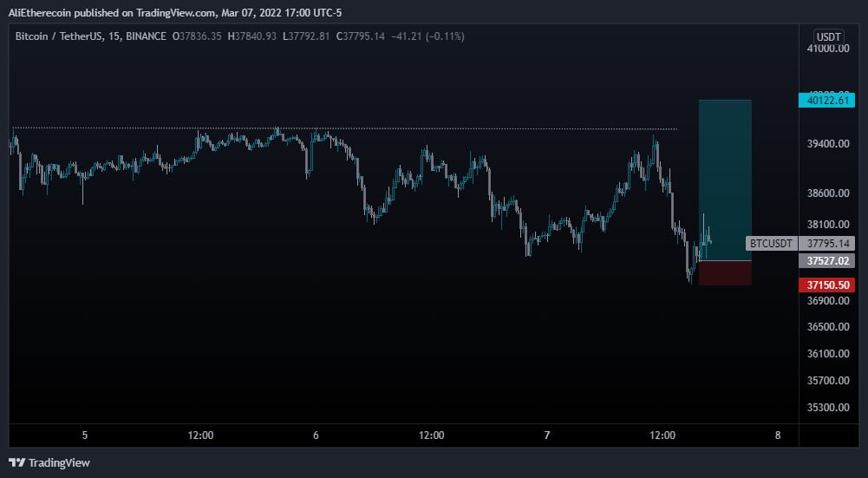Image resolution: width=868 pixels, height=478 pixels.
Task: Click the low value L37792.81
Action: [306, 36]
